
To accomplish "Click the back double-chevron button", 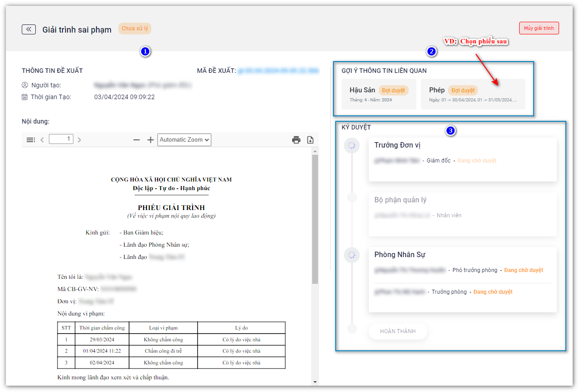I will [x=29, y=29].
